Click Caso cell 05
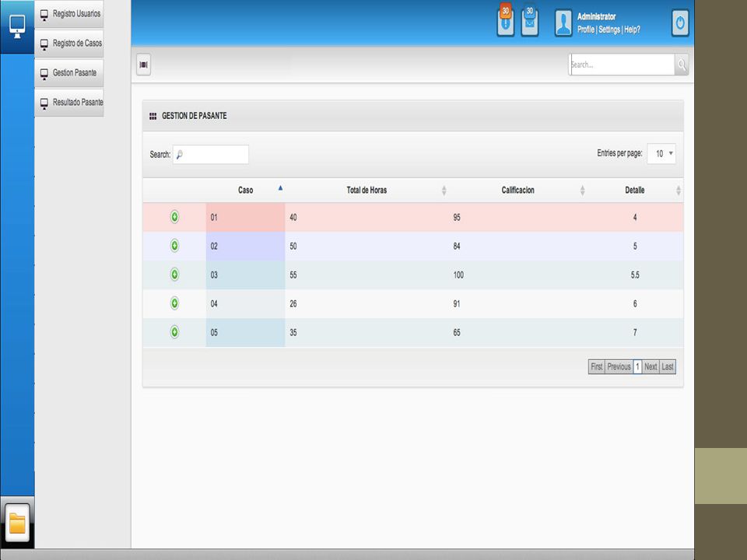Screen dimensions: 747x560 [245, 332]
